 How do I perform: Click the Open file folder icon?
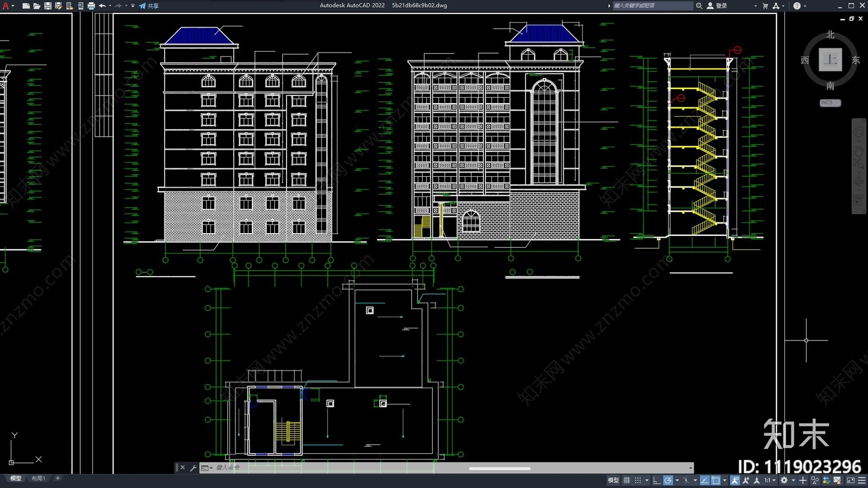[x=37, y=6]
